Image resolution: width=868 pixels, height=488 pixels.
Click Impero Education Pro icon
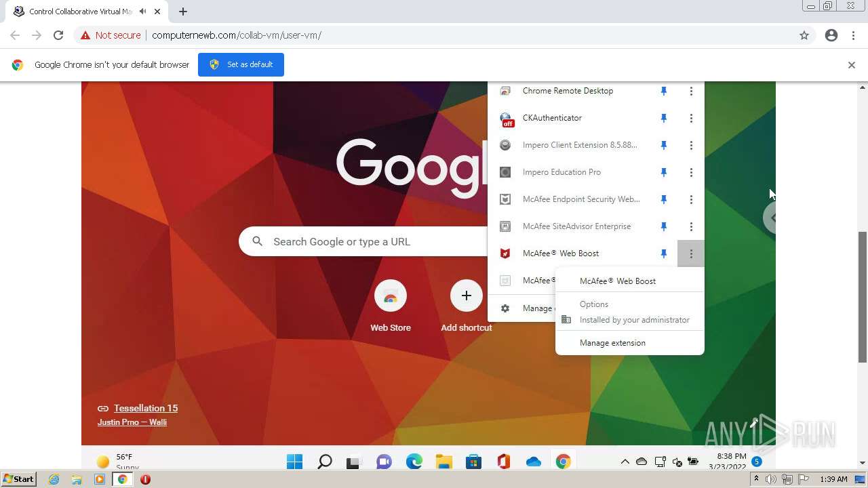pyautogui.click(x=505, y=172)
